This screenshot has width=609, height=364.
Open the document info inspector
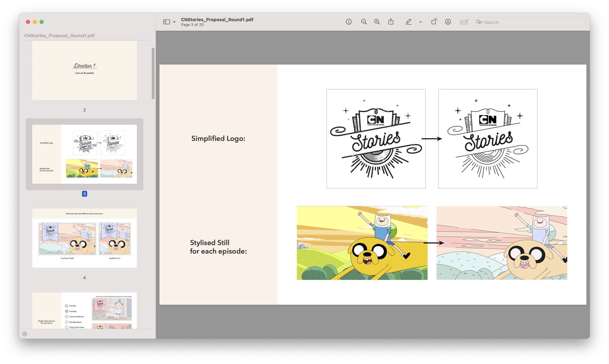(x=349, y=22)
